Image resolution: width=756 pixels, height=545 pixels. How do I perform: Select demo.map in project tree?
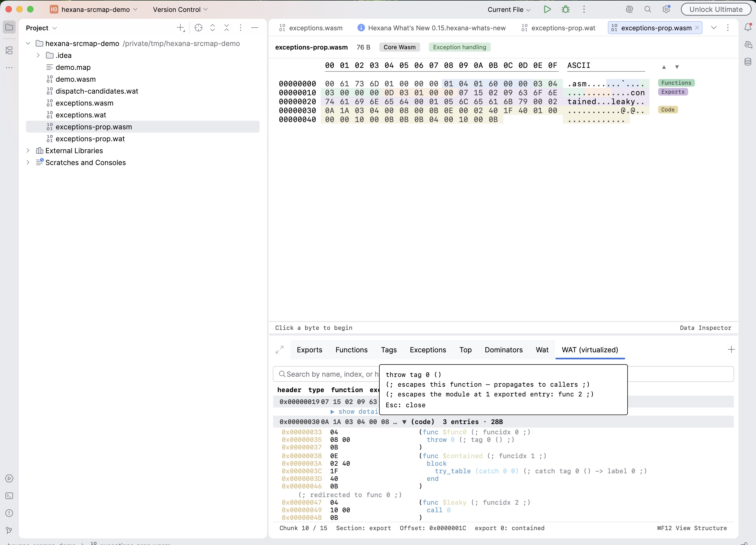tap(73, 67)
